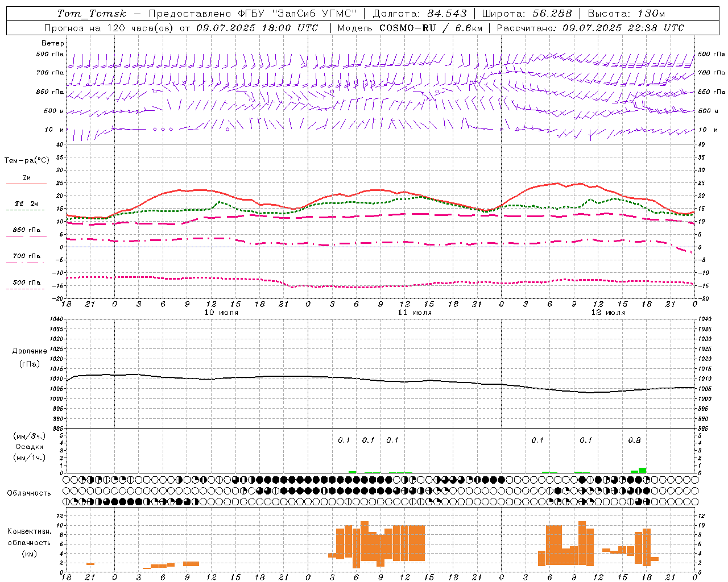Click the solid line sample under '2м'
This screenshot has width=728, height=582.
(x=26, y=184)
